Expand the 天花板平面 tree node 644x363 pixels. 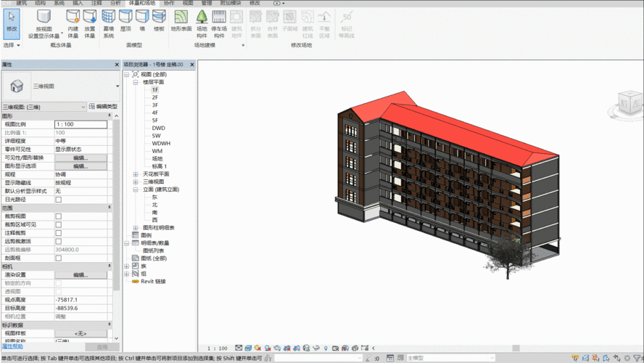click(x=135, y=174)
